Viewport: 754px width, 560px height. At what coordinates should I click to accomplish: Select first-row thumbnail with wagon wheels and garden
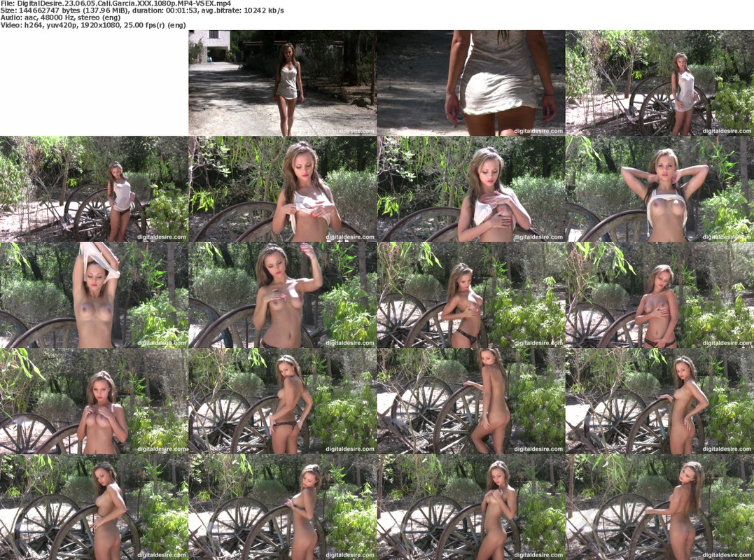click(659, 83)
